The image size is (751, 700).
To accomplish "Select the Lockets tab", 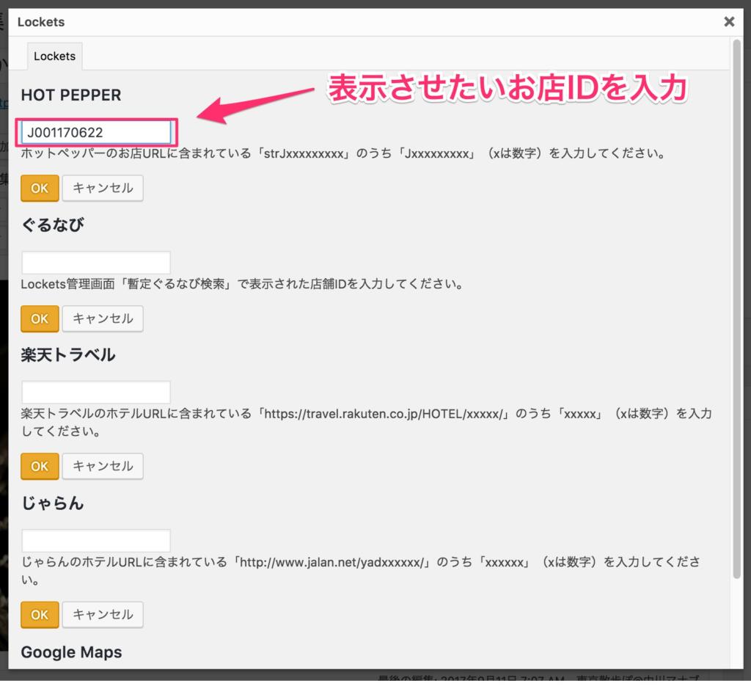I will [54, 56].
